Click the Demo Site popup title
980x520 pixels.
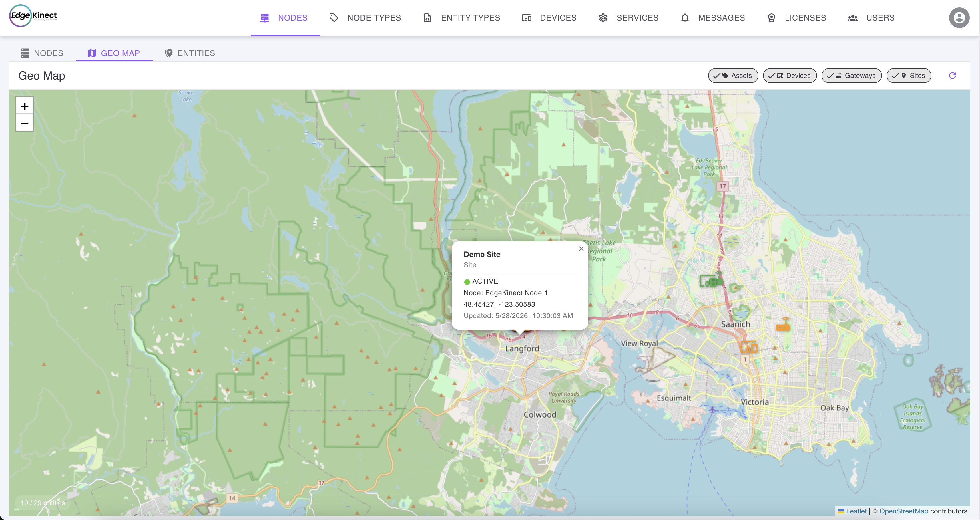coord(482,254)
